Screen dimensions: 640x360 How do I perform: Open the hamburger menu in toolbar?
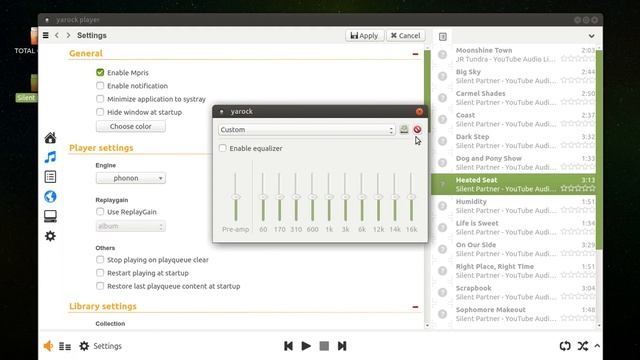point(46,36)
